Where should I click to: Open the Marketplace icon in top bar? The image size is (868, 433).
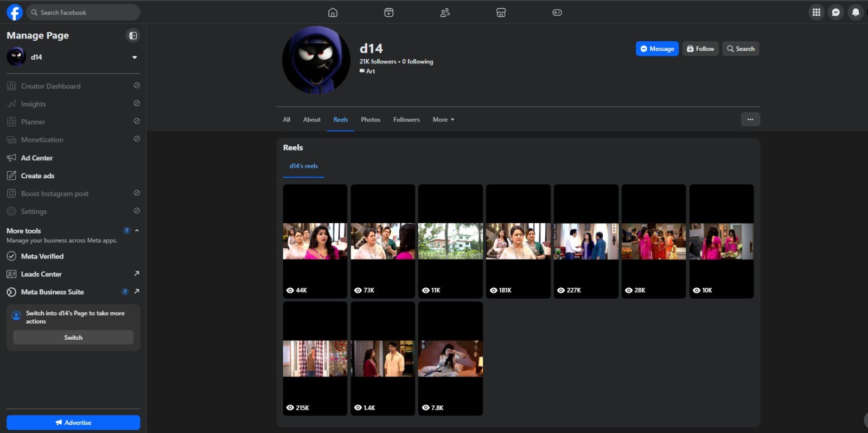501,12
